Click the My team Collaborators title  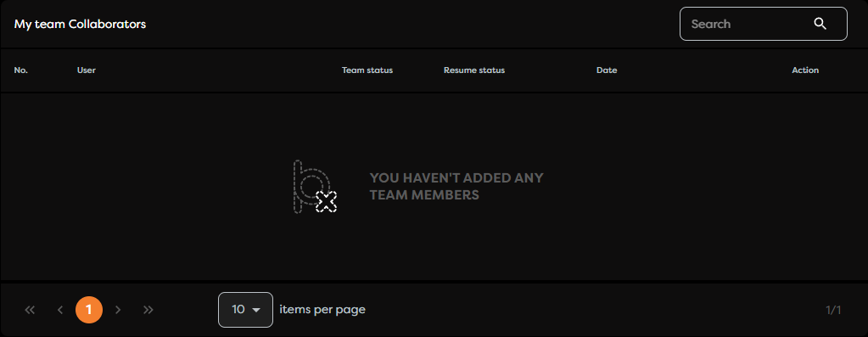click(80, 25)
